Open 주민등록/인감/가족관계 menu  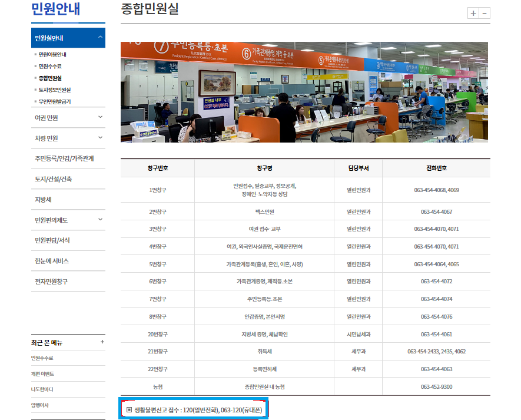(x=64, y=158)
